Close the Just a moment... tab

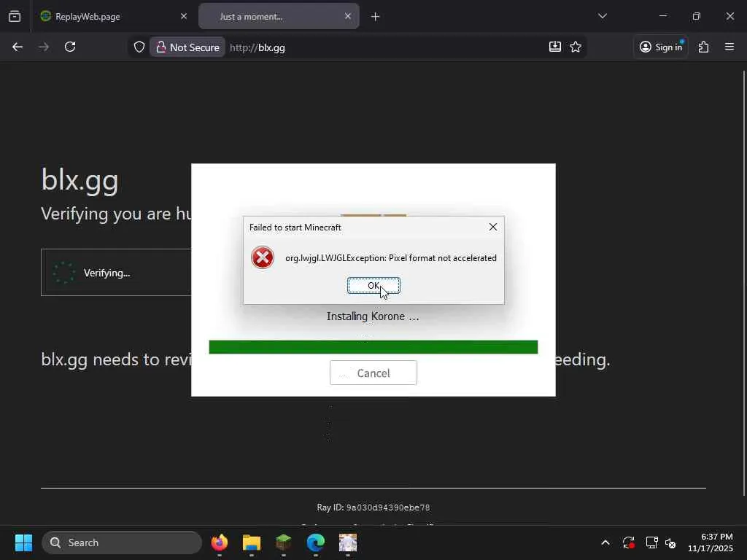coord(348,16)
